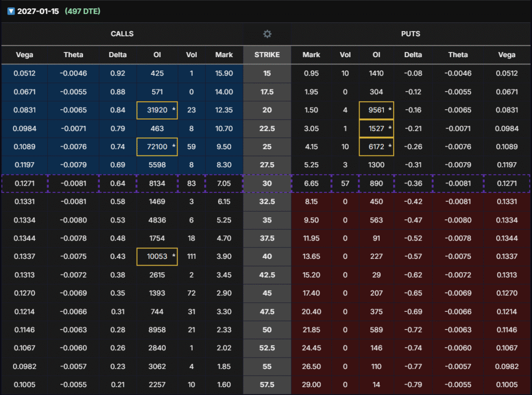Pick the 6.65 put mark price
532x395 pixels.
311,183
